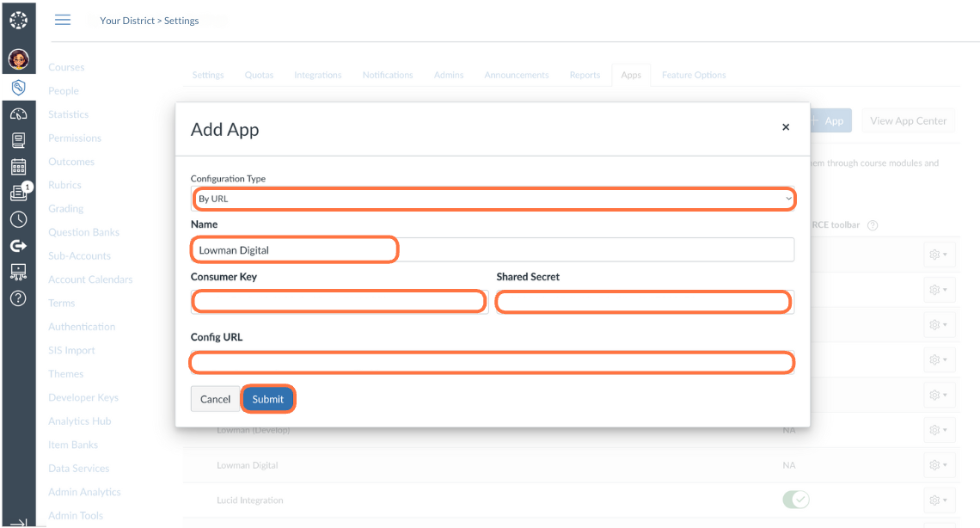
Task: Switch to the Announcements tab
Action: coord(517,75)
